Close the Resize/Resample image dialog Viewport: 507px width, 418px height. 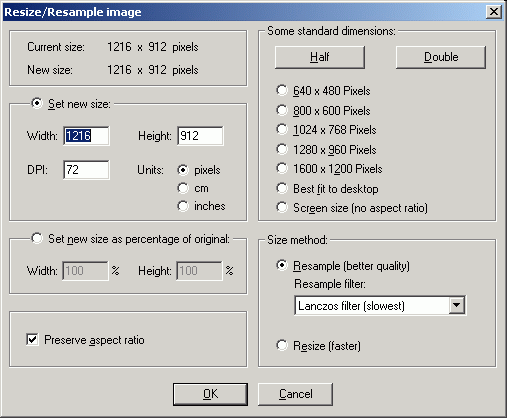coord(494,12)
